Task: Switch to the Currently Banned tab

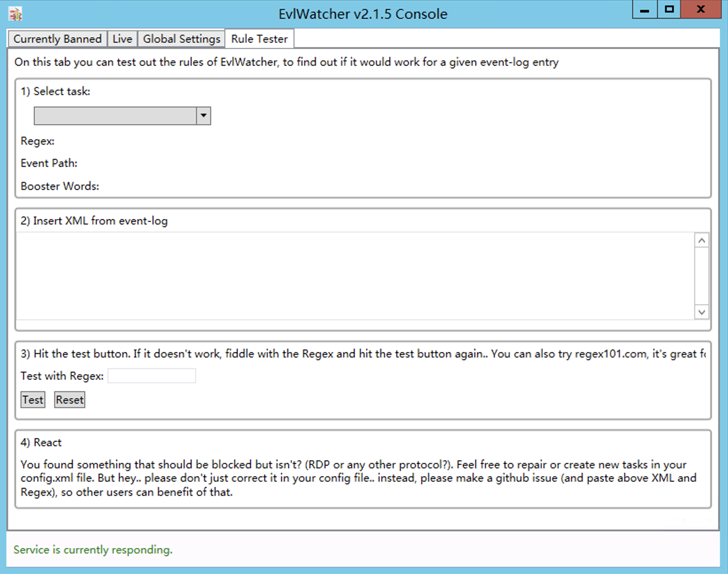Action: [57, 39]
